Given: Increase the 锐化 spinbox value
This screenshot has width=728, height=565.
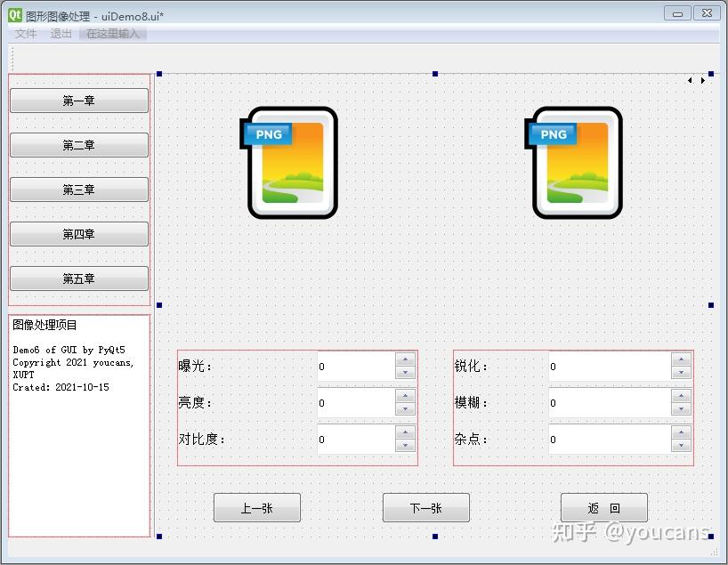Looking at the screenshot, I should (x=681, y=359).
